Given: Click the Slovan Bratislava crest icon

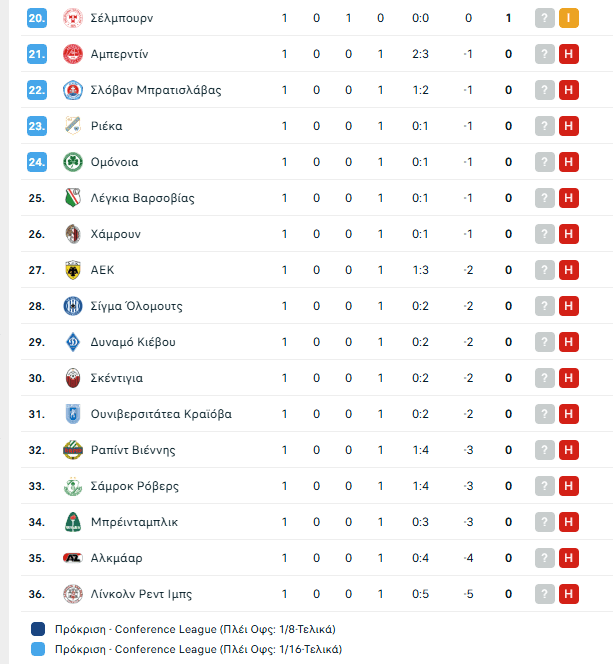Looking at the screenshot, I should (x=72, y=90).
